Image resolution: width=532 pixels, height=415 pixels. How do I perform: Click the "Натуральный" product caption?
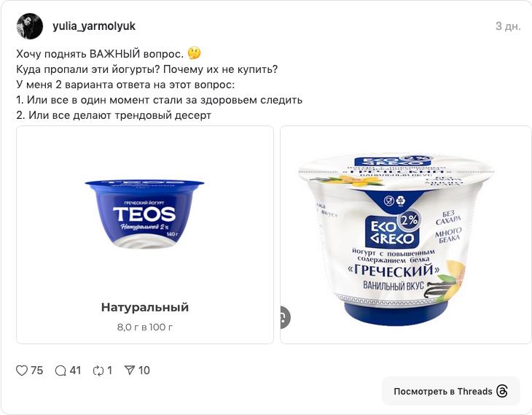(145, 307)
